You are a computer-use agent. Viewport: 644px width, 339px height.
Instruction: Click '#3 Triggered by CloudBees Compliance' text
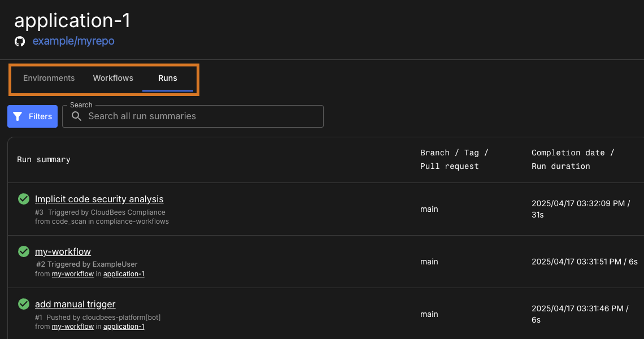coord(100,212)
